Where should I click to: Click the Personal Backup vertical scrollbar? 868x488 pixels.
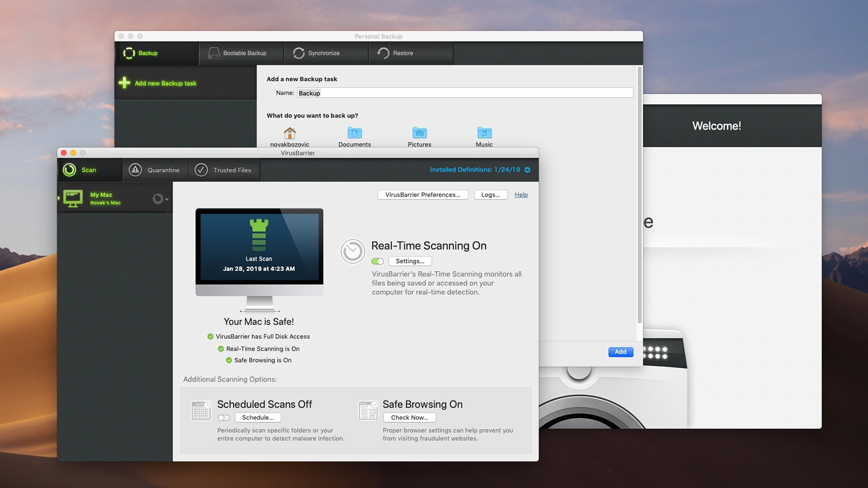tap(640, 195)
